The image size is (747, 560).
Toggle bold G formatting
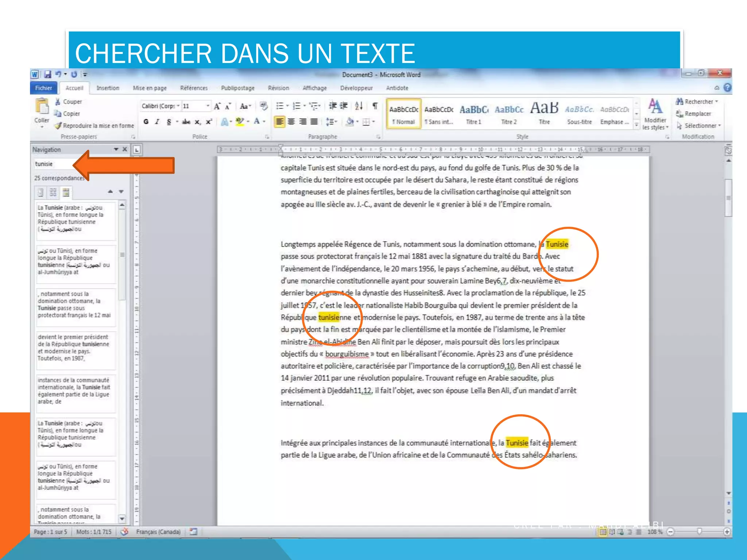click(x=146, y=122)
